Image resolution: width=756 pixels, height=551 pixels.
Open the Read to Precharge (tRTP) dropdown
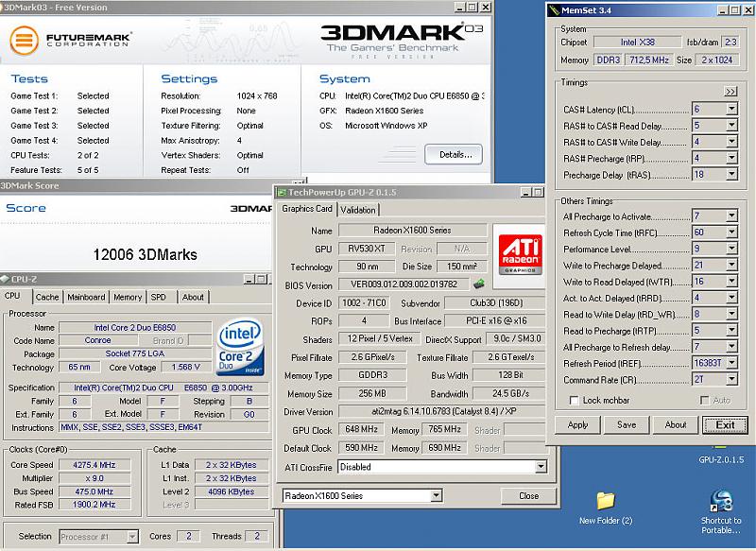(x=731, y=330)
